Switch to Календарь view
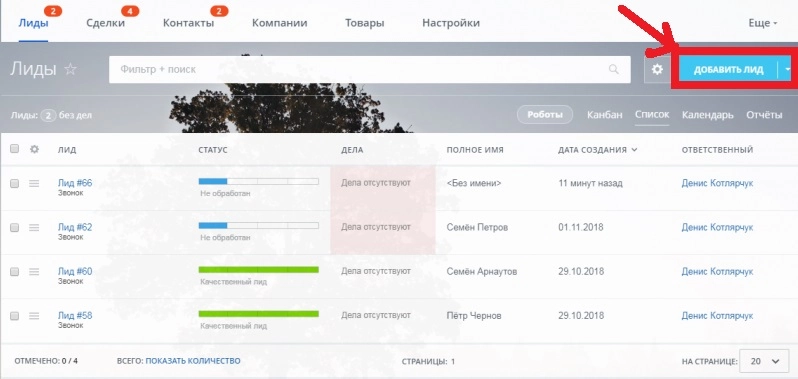 click(708, 115)
